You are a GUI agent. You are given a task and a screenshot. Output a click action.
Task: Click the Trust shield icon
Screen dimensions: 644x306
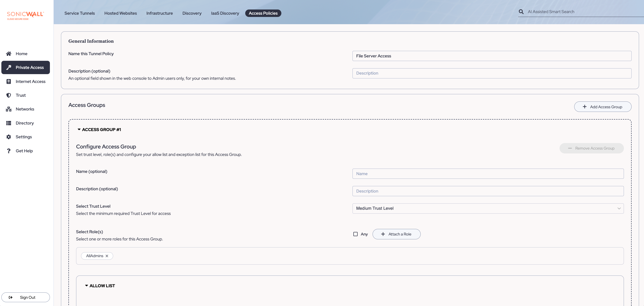point(9,95)
